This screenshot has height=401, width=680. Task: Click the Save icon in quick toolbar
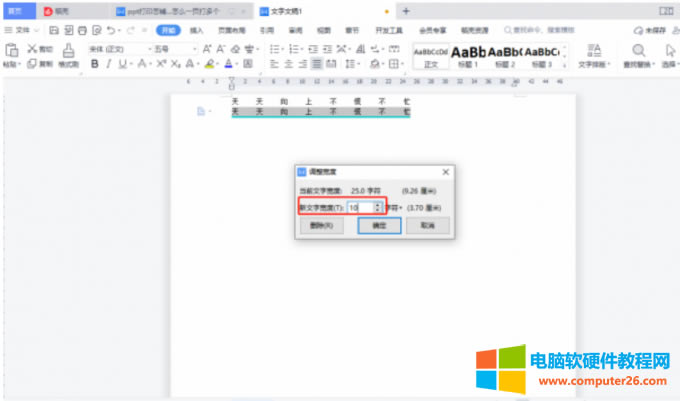tap(54, 30)
